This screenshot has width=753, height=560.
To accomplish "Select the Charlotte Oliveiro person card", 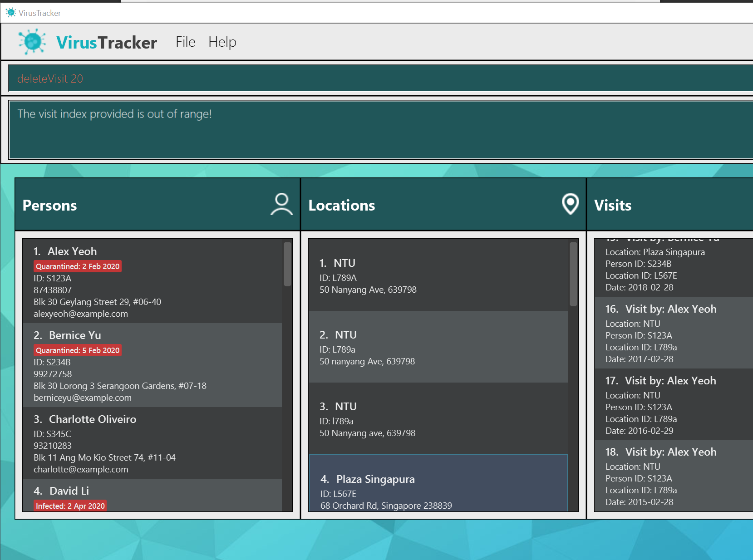I will [153, 443].
